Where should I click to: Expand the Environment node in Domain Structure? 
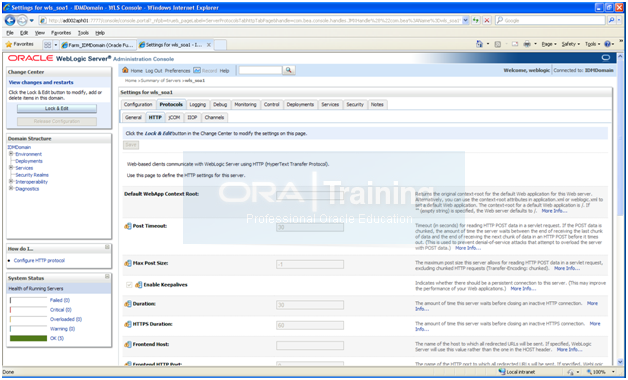[x=11, y=154]
